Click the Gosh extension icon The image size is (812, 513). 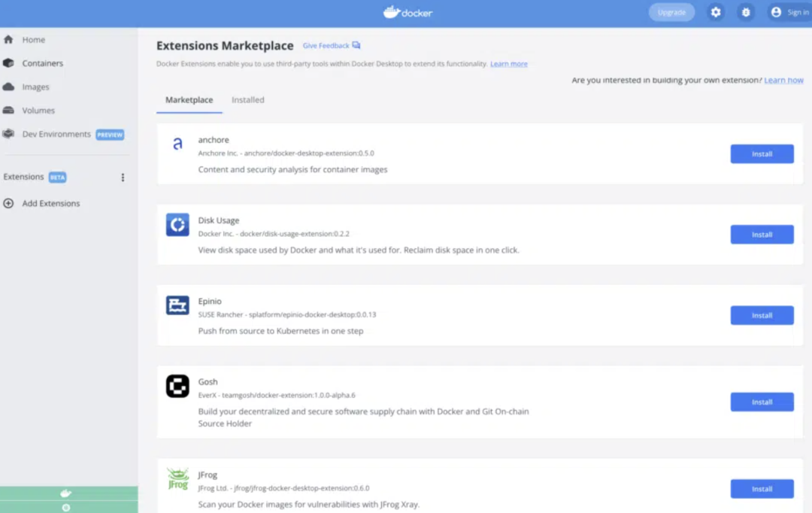(177, 386)
